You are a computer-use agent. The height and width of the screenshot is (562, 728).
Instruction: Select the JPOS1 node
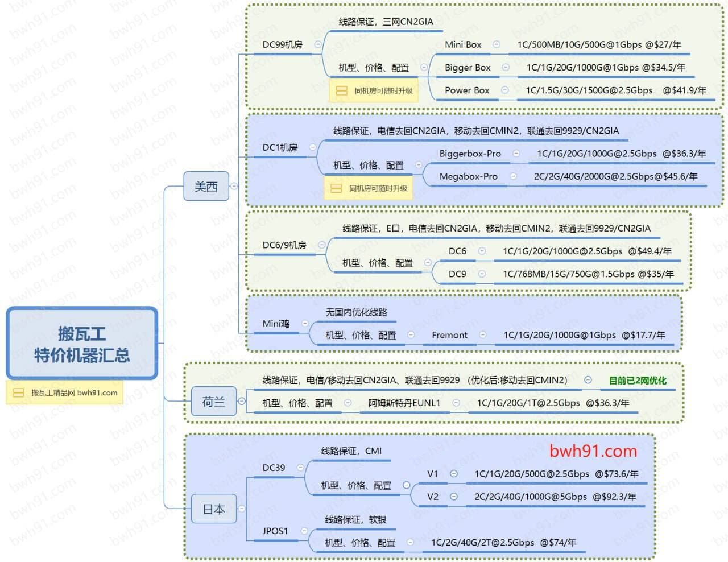coord(275,531)
